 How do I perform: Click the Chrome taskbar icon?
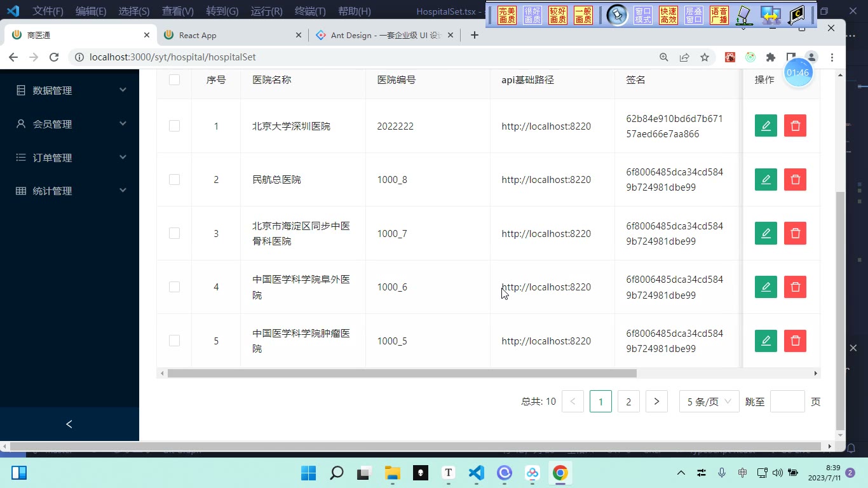tap(560, 473)
